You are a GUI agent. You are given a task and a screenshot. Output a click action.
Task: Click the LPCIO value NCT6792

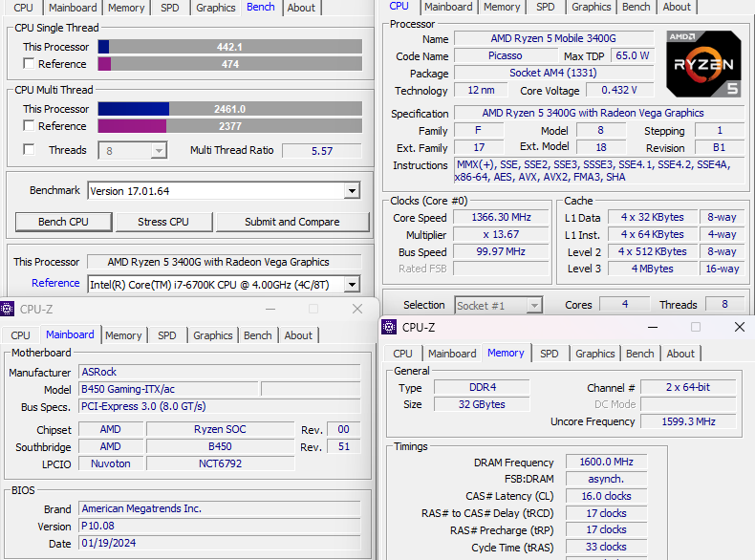click(220, 463)
